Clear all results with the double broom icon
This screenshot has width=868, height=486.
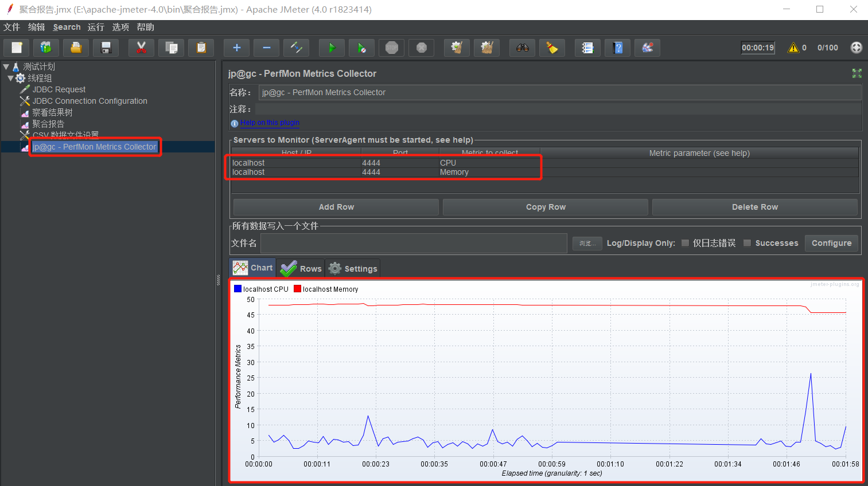487,48
